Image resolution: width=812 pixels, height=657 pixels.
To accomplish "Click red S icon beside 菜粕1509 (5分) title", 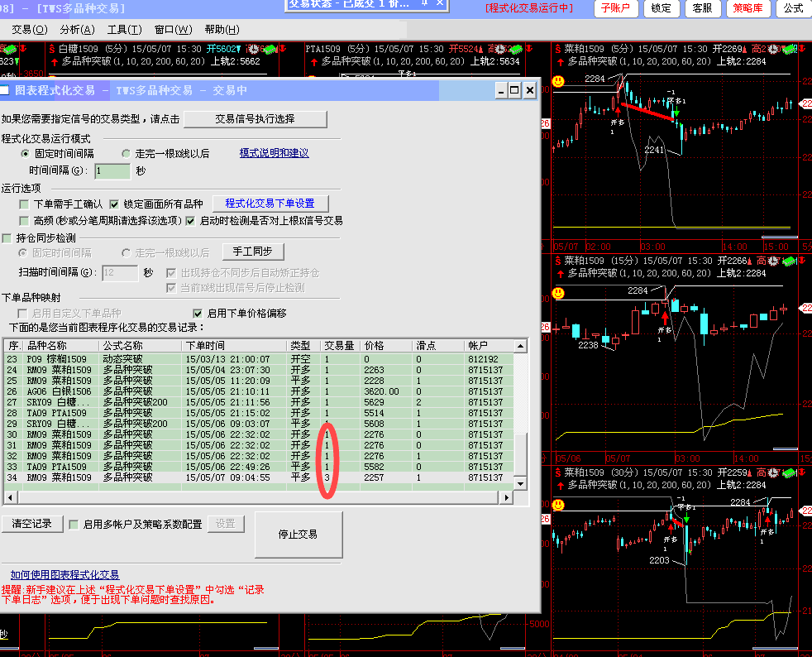I will (x=558, y=50).
